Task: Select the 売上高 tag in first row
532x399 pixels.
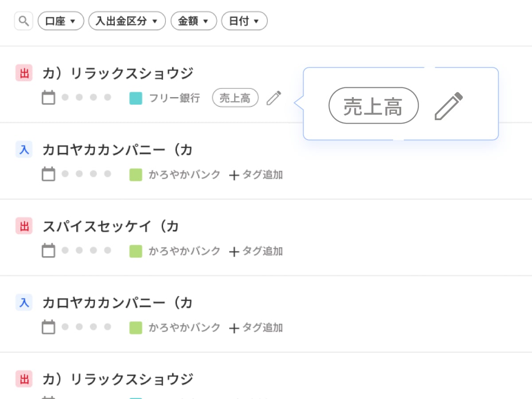Action: 235,98
